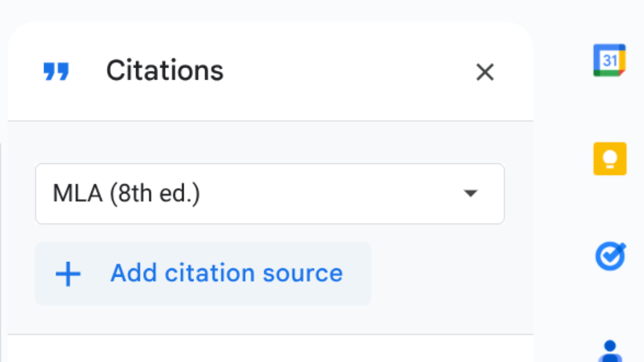This screenshot has height=362, width=644.
Task: Open Google Calendar from the side panel
Action: click(610, 59)
